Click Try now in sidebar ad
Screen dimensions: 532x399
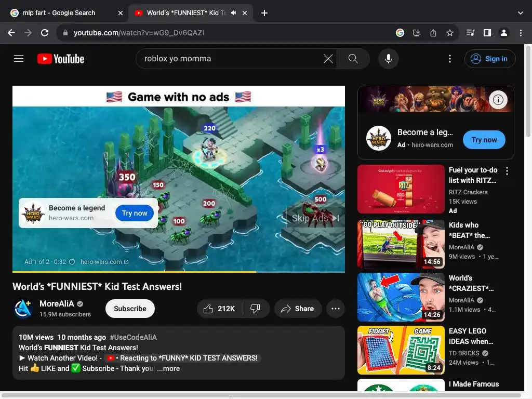coord(484,140)
